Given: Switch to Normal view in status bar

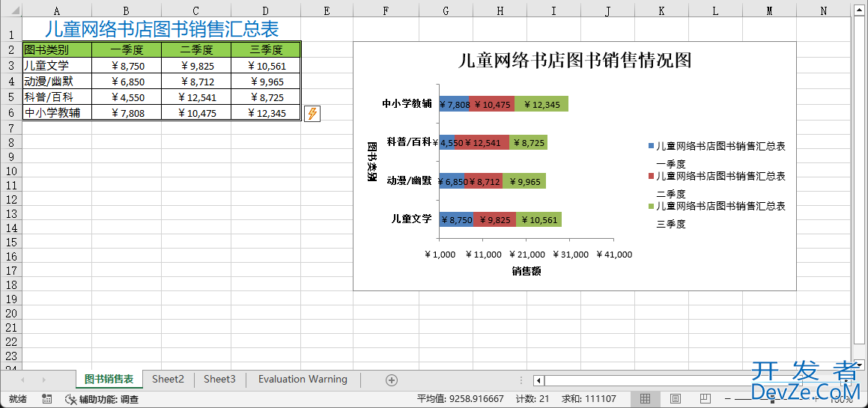Looking at the screenshot, I should point(645,398).
